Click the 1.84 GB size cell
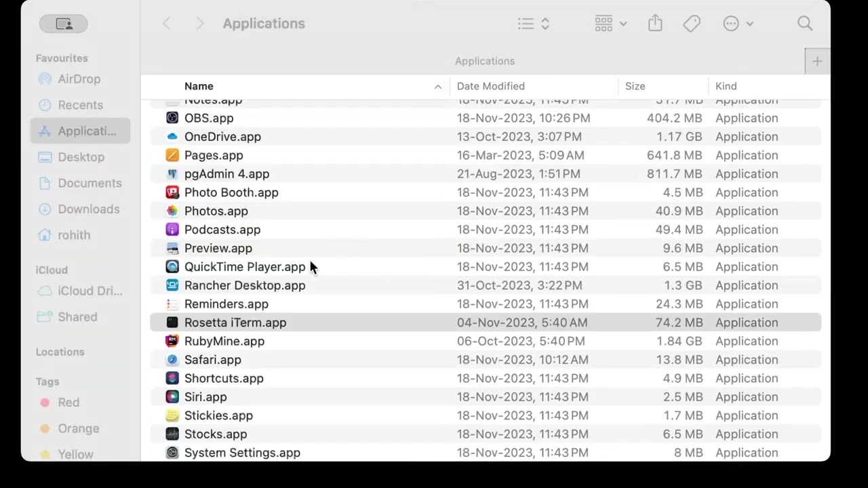The width and height of the screenshot is (868, 488). tap(679, 341)
